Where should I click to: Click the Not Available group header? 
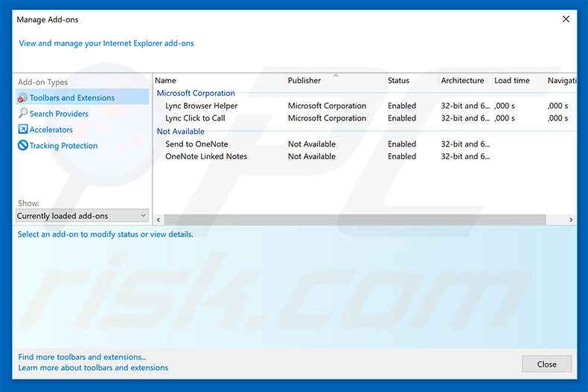pyautogui.click(x=180, y=131)
